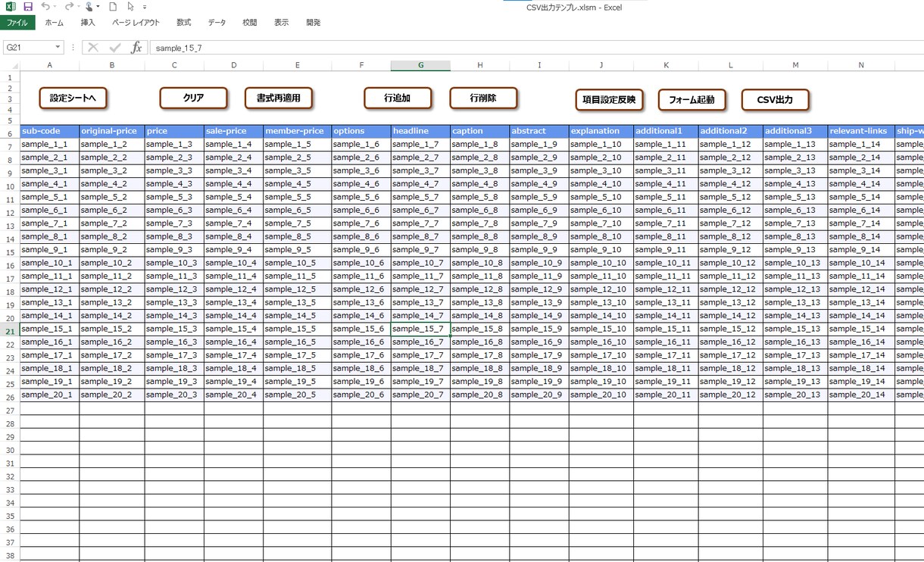Image resolution: width=924 pixels, height=562 pixels.
Task: Click the クリア button
Action: pyautogui.click(x=193, y=98)
